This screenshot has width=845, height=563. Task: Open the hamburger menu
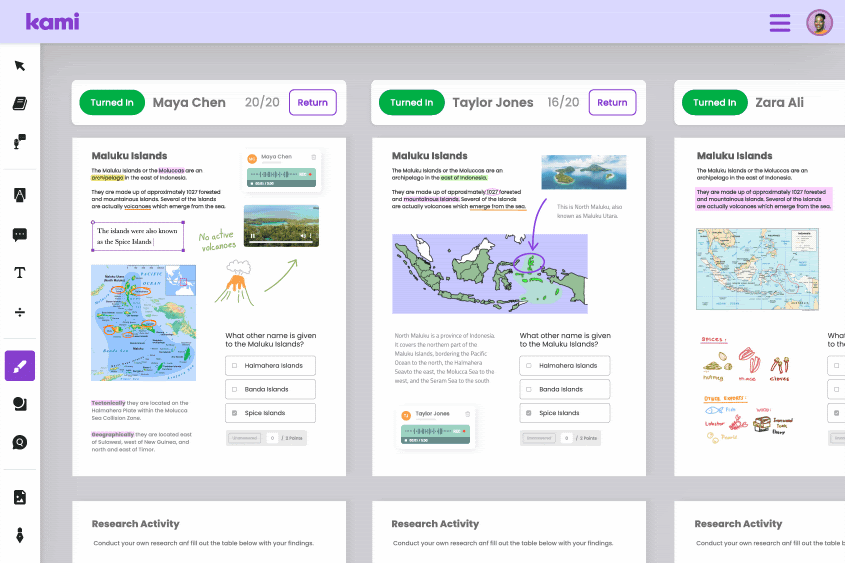(779, 23)
